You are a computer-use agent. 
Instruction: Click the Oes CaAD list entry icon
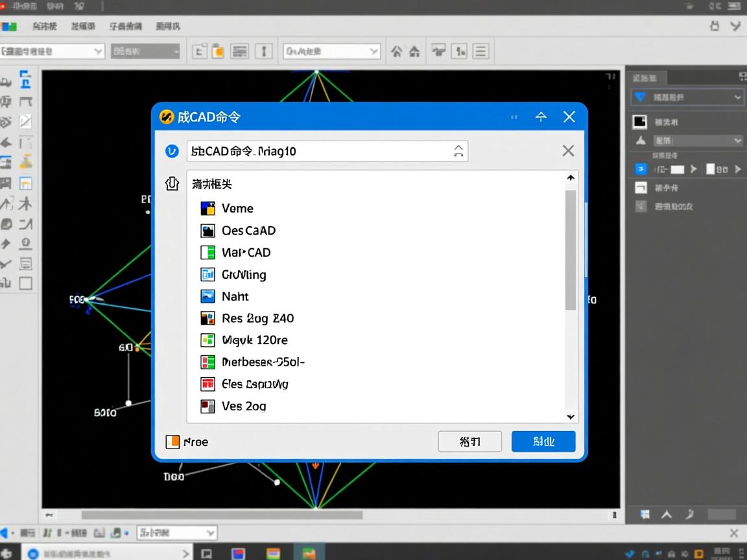click(x=207, y=231)
